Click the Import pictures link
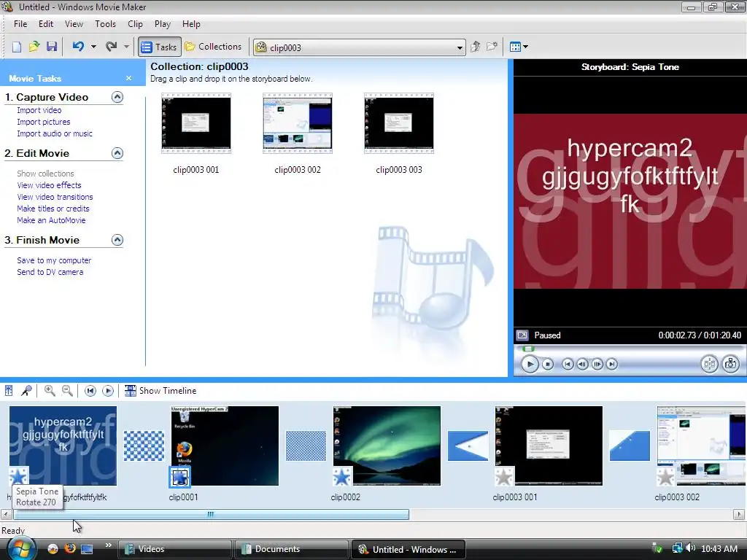The width and height of the screenshot is (747, 560). [43, 122]
